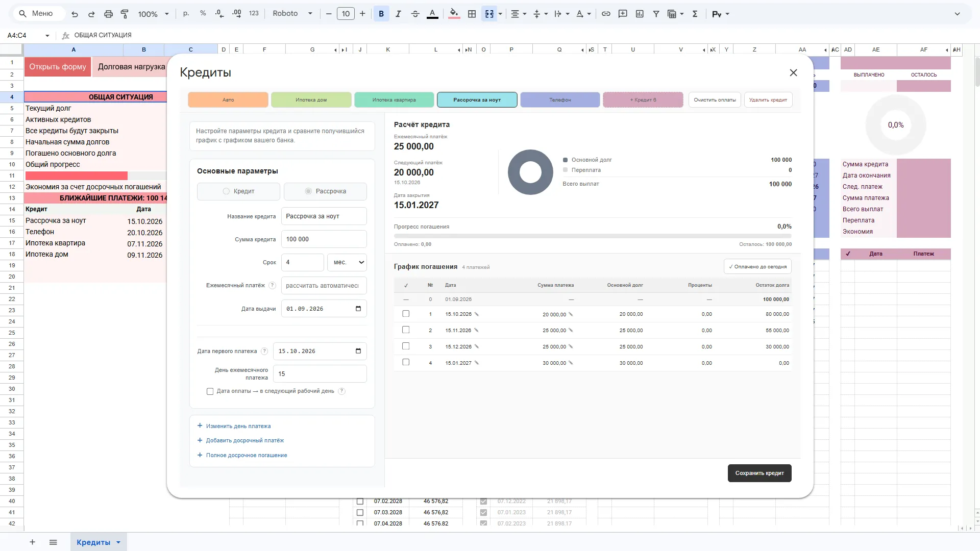Open the zoom 100% dropdown
This screenshot has width=980, height=551.
coord(153,14)
